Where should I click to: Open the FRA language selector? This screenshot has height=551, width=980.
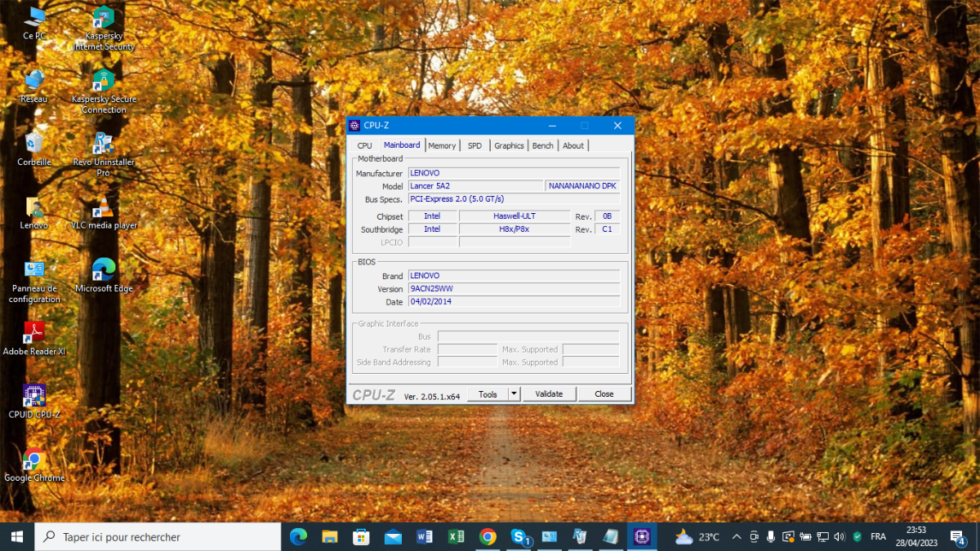pyautogui.click(x=878, y=536)
